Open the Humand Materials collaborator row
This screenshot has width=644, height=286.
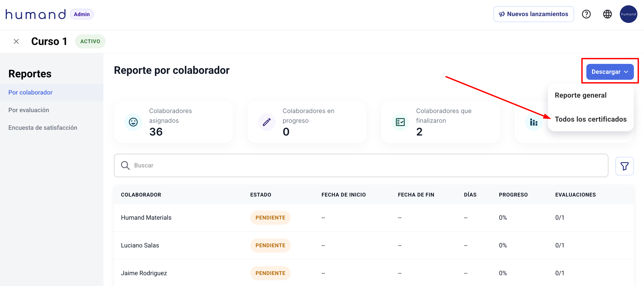[x=146, y=217]
